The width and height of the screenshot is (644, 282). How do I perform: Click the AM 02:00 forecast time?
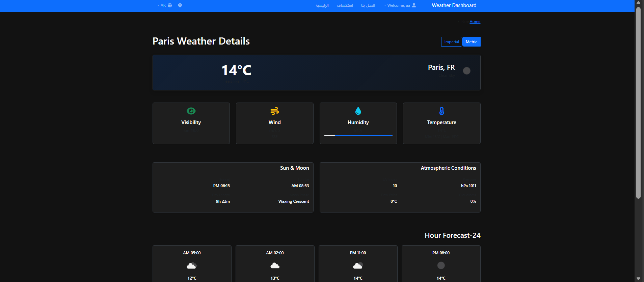click(275, 253)
